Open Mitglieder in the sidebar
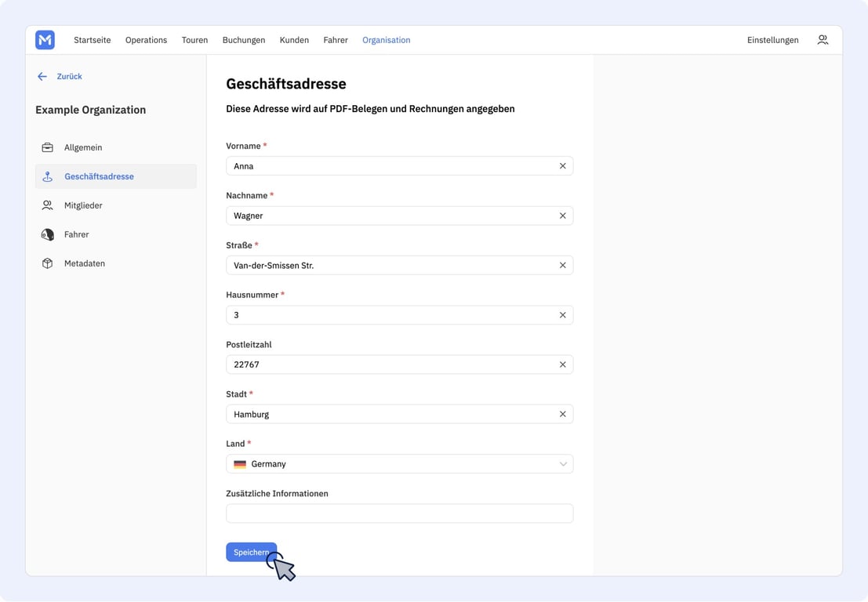868x602 pixels. (116, 205)
